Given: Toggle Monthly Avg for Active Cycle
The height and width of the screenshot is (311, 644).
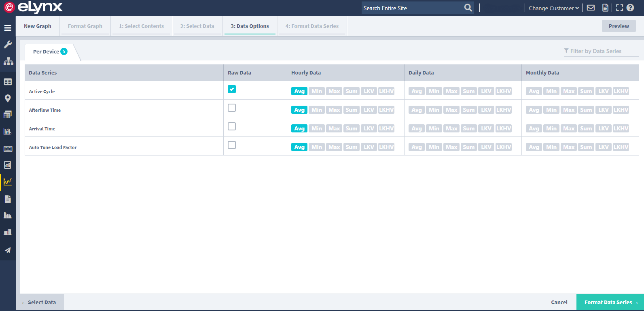Looking at the screenshot, I should point(534,91).
